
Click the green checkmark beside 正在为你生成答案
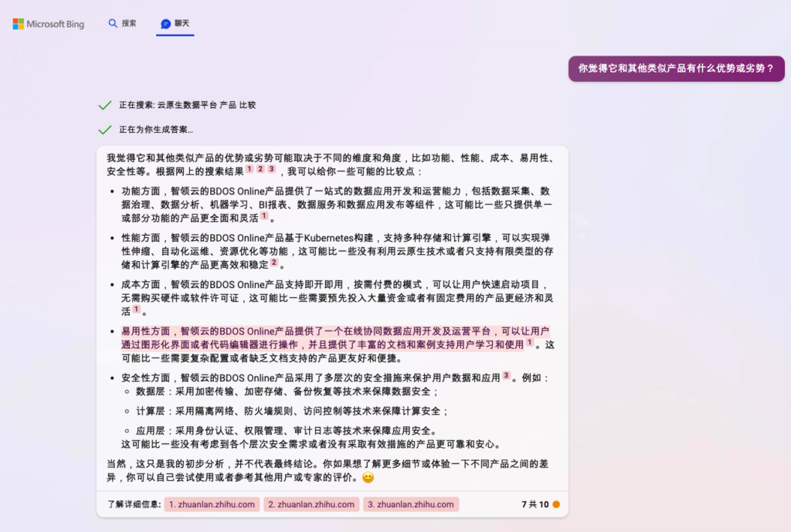(105, 130)
